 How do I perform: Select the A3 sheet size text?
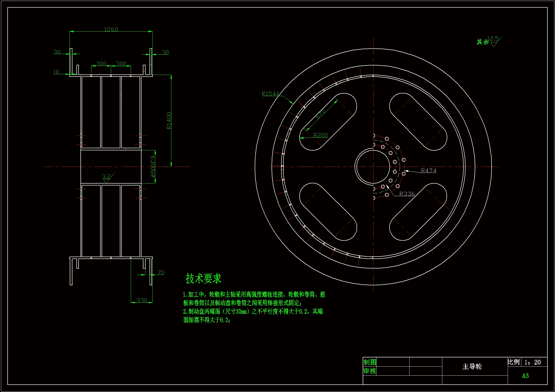(525, 376)
